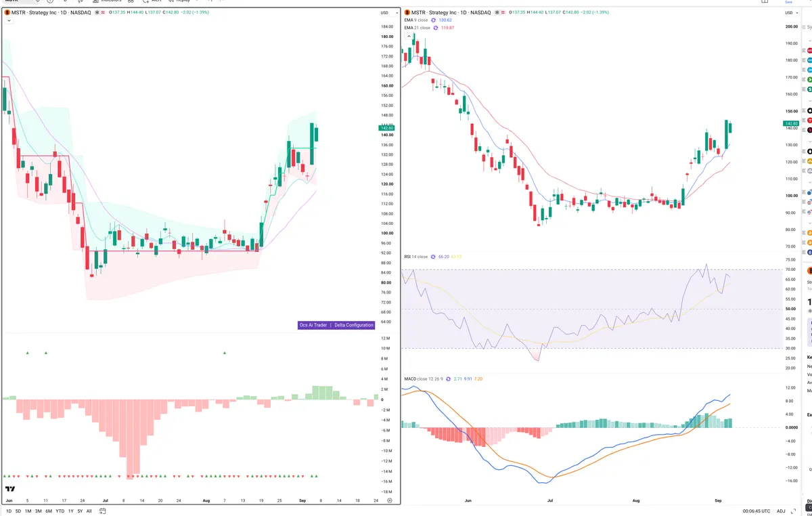Click the TradingView logo in the left chart
The width and height of the screenshot is (812, 516).
point(10,489)
